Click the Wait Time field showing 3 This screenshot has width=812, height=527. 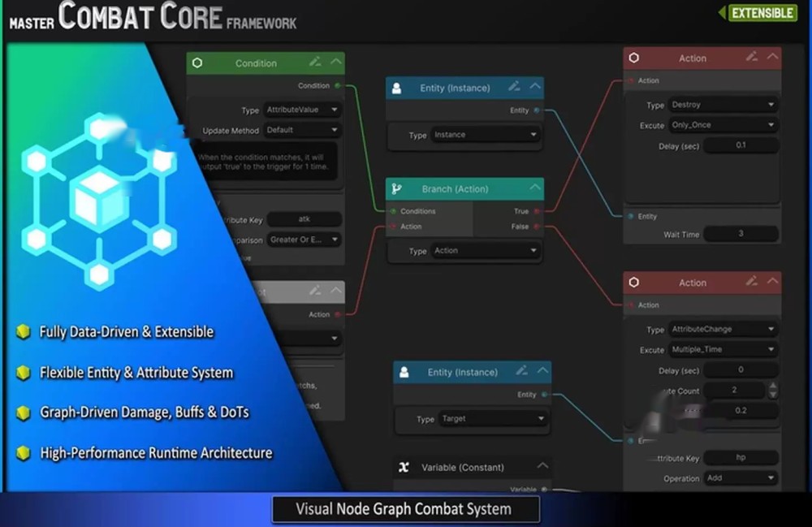pos(741,234)
